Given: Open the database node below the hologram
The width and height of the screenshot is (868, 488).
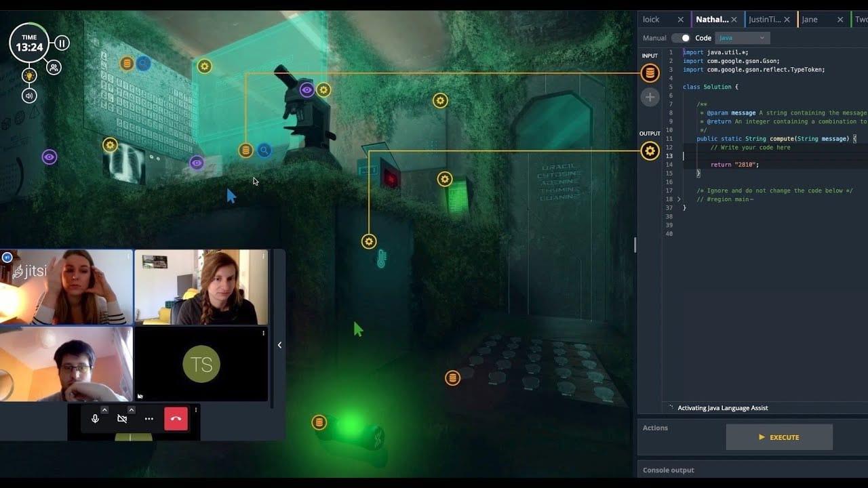Looking at the screenshot, I should (246, 150).
